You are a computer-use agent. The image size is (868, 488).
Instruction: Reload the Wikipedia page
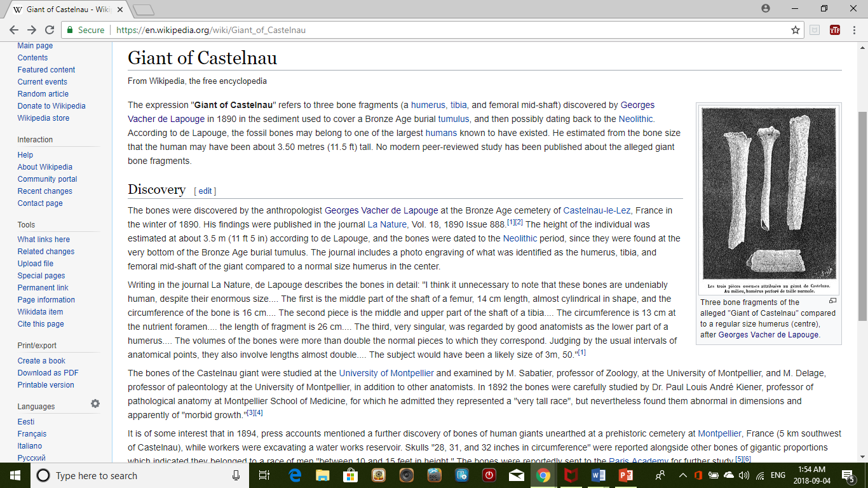(x=49, y=30)
